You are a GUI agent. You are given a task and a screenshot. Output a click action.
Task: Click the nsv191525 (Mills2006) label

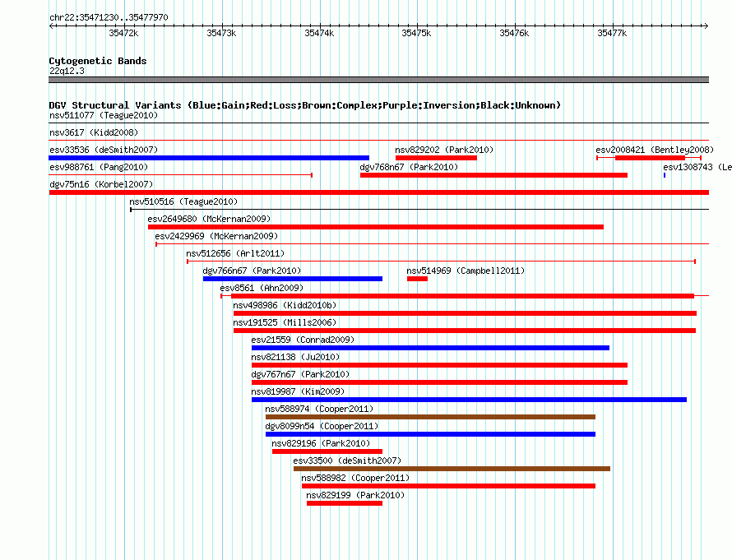pos(285,322)
